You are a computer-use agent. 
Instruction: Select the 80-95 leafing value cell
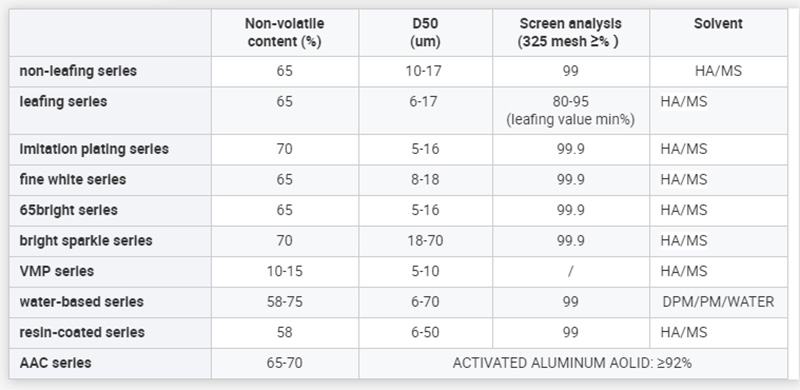[x=570, y=110]
